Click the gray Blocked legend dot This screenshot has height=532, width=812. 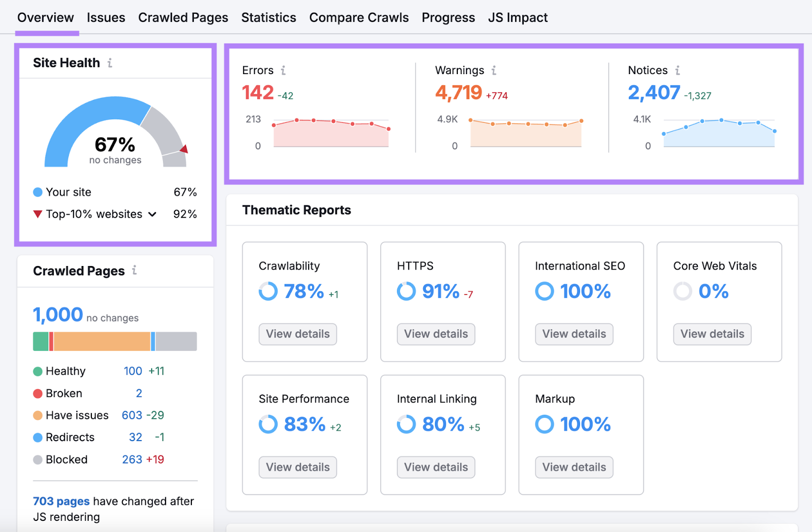[x=38, y=460]
